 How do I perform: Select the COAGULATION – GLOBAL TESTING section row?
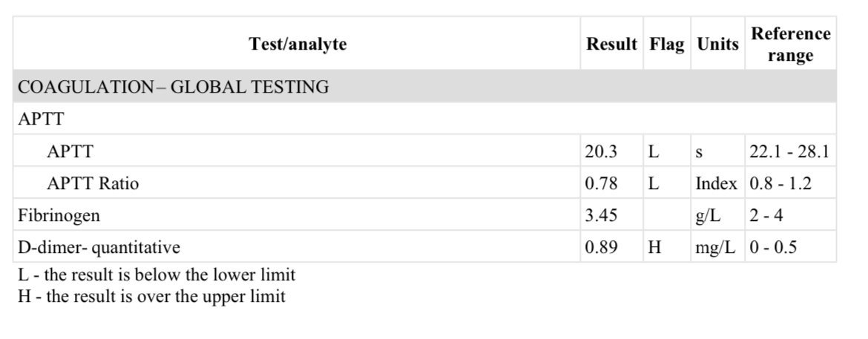tap(173, 87)
